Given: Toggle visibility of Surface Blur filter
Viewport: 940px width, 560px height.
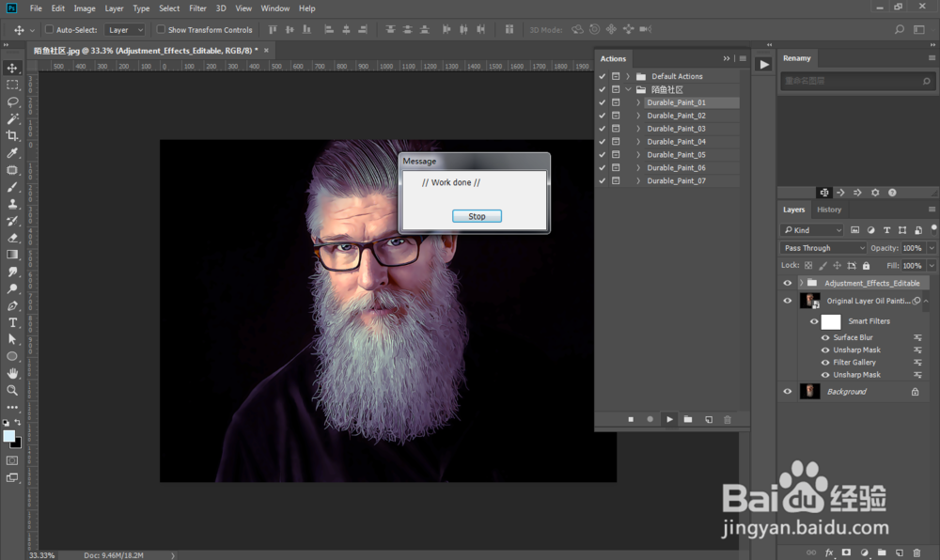Looking at the screenshot, I should coord(825,338).
